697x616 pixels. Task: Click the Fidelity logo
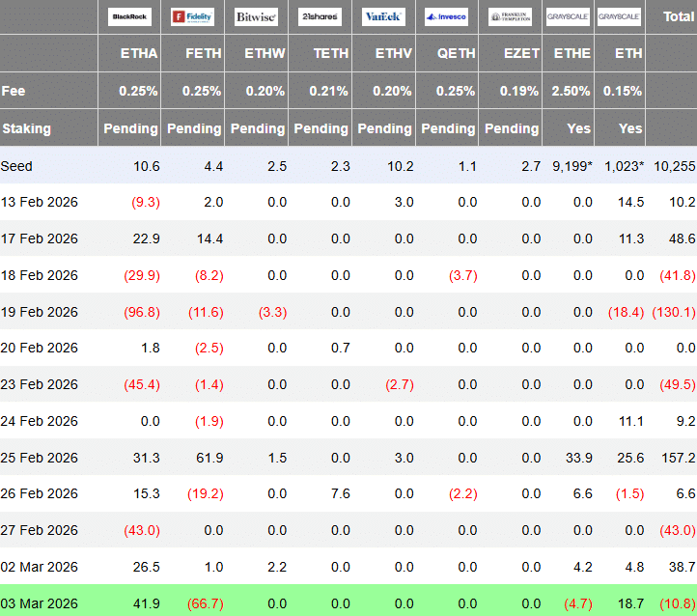pos(192,16)
